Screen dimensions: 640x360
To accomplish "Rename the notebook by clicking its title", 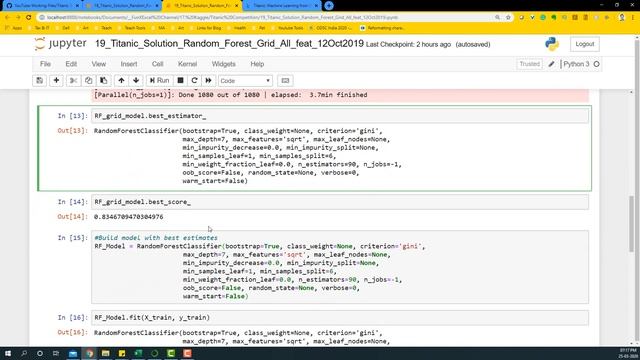I will (229, 44).
